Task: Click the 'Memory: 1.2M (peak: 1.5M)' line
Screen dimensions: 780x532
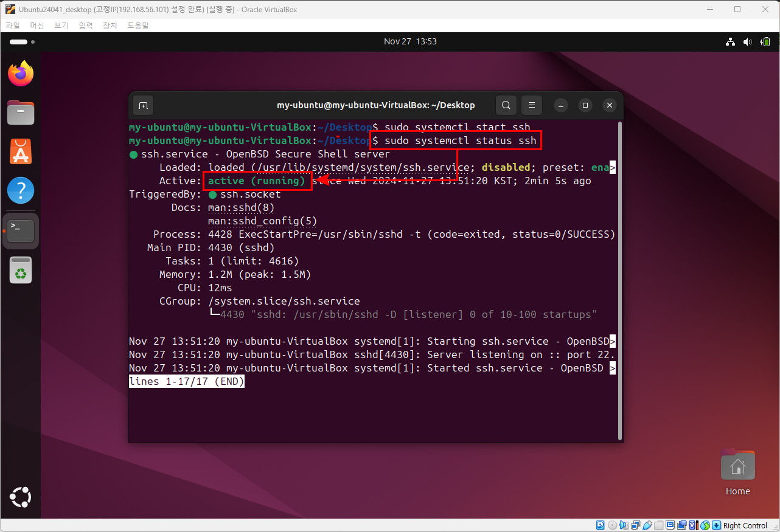Action: [x=235, y=275]
